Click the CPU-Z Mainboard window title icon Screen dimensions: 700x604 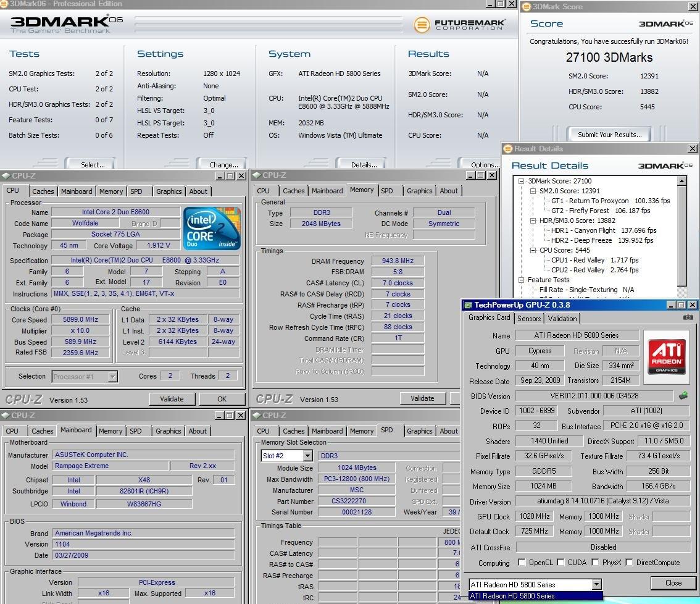(x=6, y=416)
